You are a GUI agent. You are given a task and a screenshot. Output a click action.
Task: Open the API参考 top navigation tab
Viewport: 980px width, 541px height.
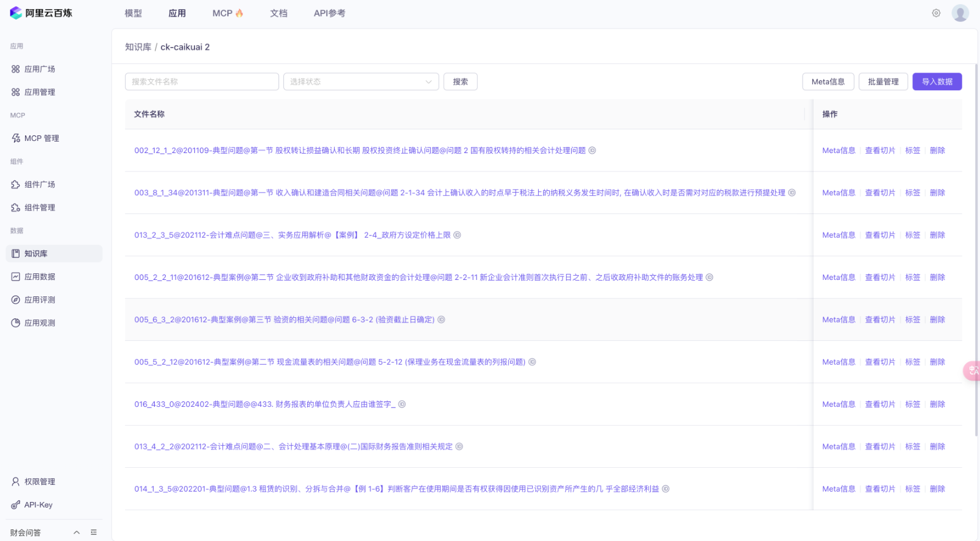pos(329,13)
